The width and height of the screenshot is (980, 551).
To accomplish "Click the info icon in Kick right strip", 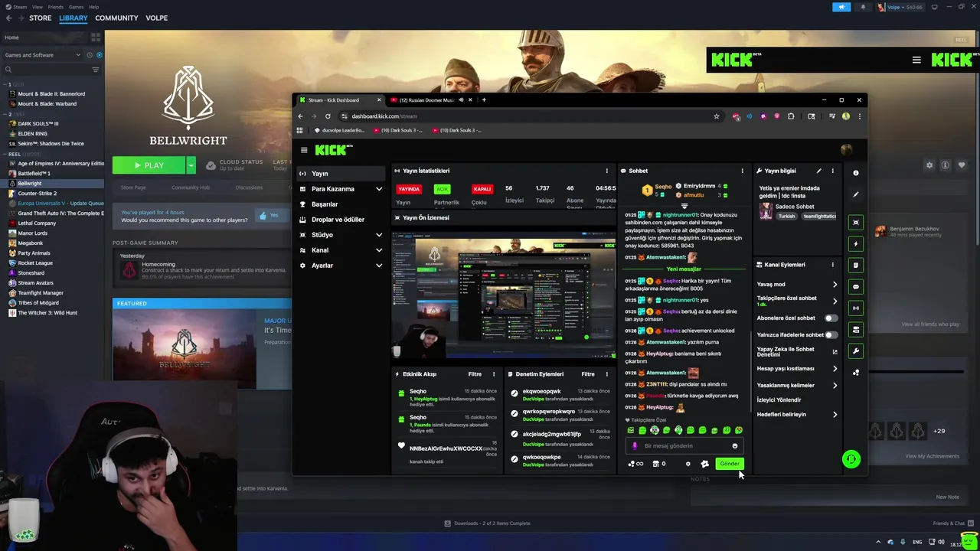I will tap(856, 173).
